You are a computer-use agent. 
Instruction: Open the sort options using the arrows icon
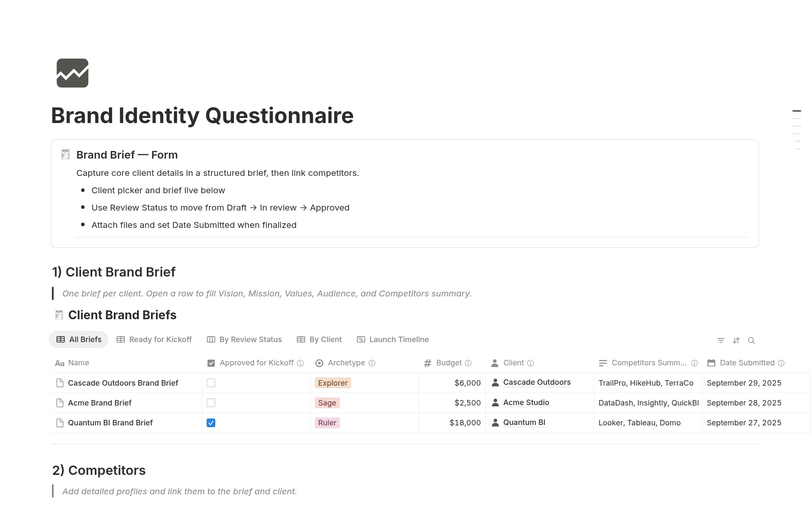coord(736,340)
